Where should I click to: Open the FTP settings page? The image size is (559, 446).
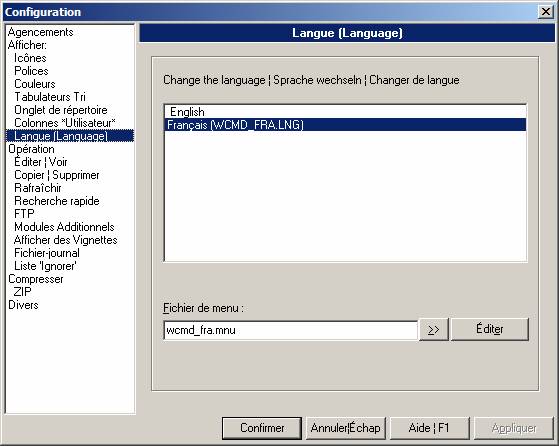(24, 214)
